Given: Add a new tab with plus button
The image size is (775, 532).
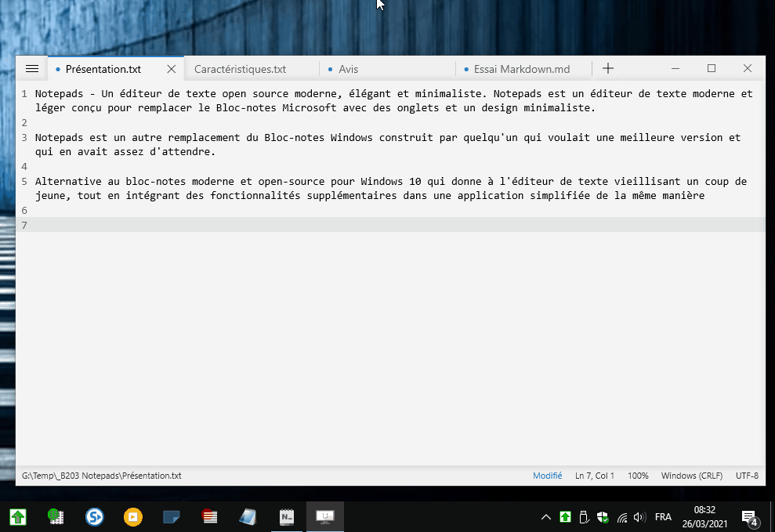Looking at the screenshot, I should pyautogui.click(x=608, y=69).
